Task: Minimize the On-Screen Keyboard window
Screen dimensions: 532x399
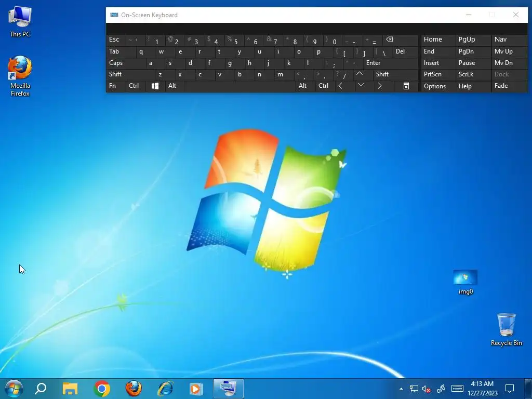Action: 469,15
